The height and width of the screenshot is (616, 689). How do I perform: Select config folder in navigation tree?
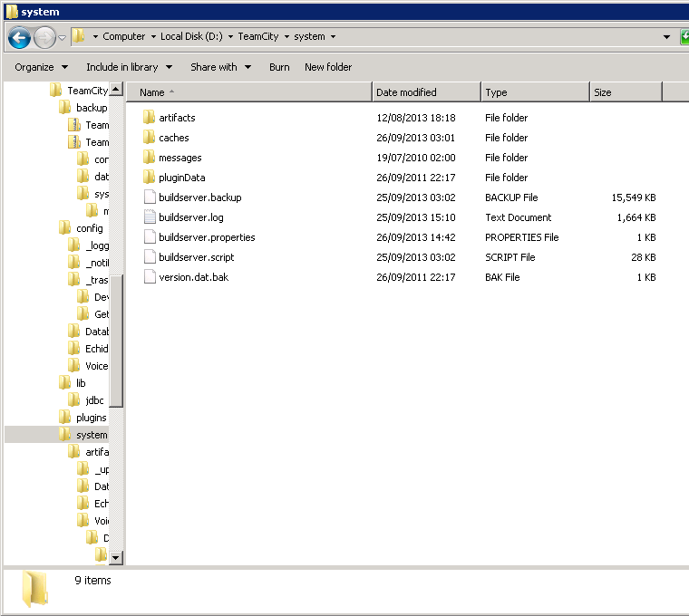pyautogui.click(x=90, y=228)
